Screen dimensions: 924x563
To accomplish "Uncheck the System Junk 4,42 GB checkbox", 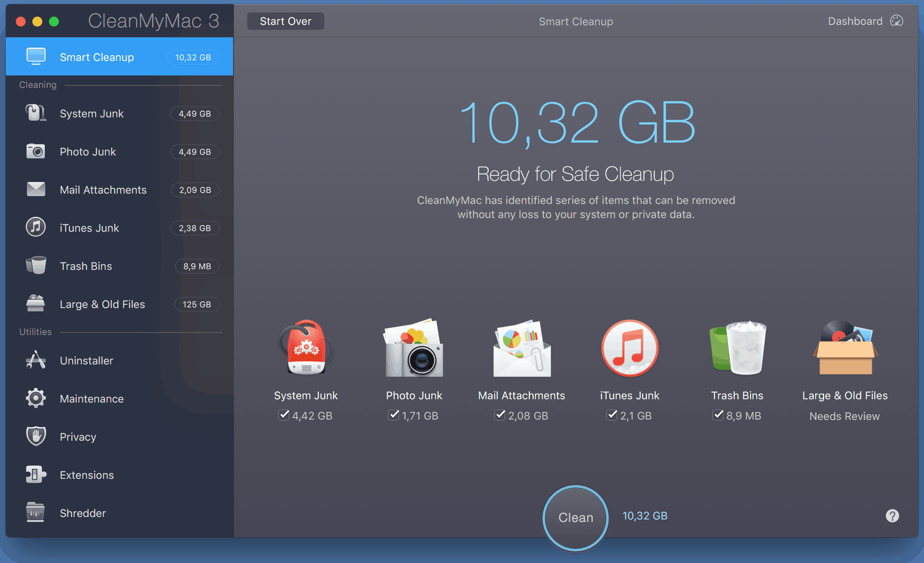I will tap(284, 415).
